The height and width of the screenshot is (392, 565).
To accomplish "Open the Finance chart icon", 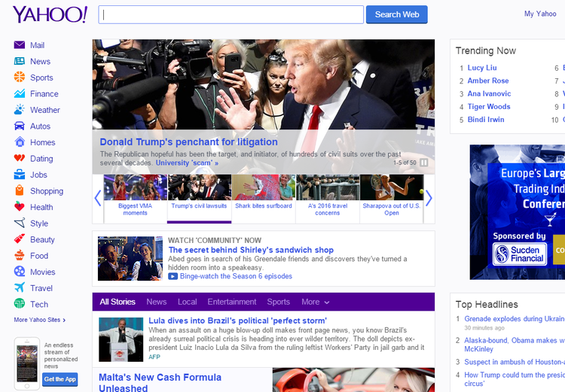I will (x=20, y=93).
